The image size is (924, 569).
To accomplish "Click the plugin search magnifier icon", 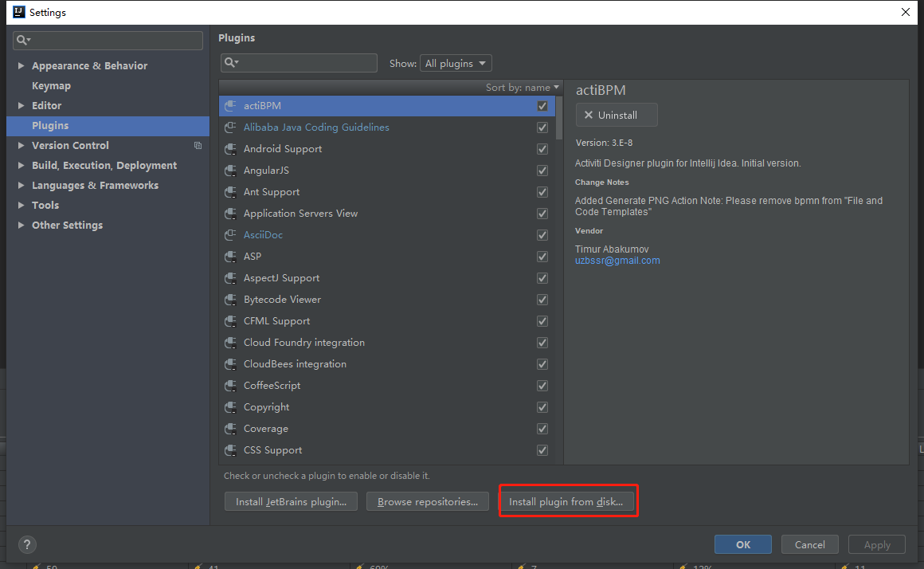I will click(x=231, y=62).
